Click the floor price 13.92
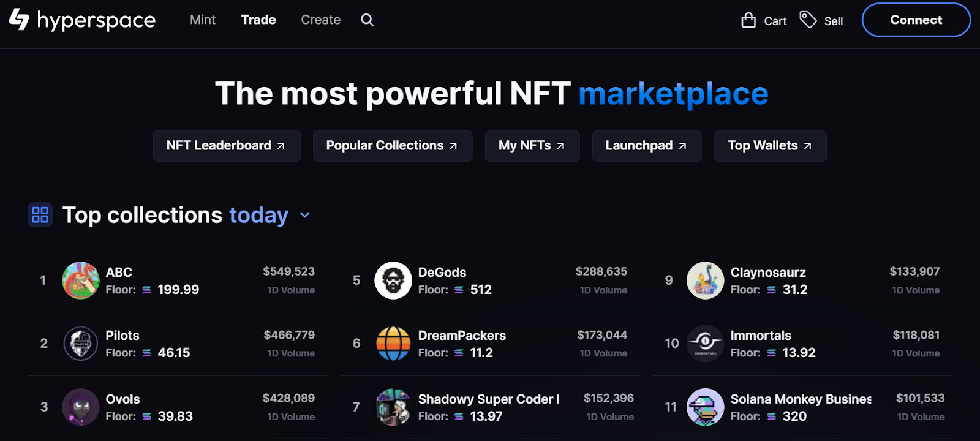 coord(799,353)
